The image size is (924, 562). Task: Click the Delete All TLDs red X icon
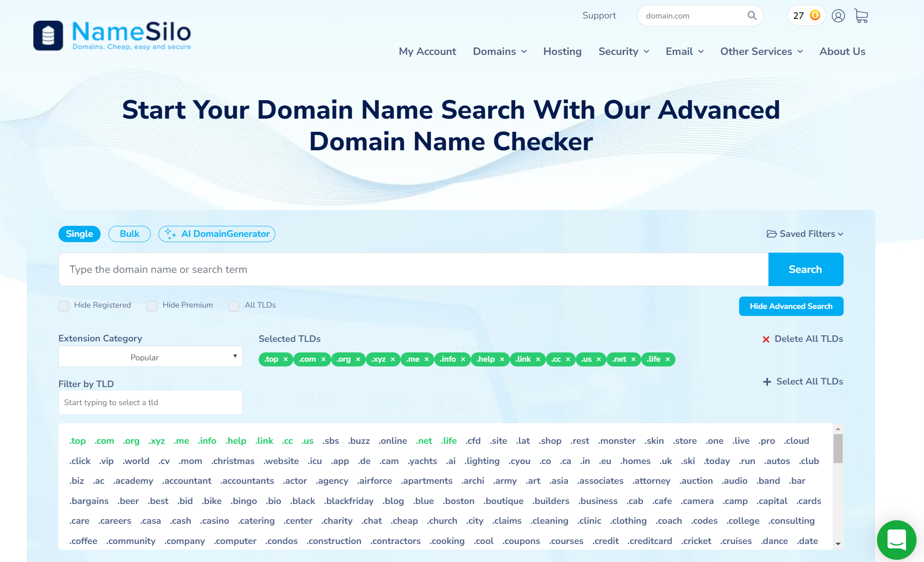(767, 339)
